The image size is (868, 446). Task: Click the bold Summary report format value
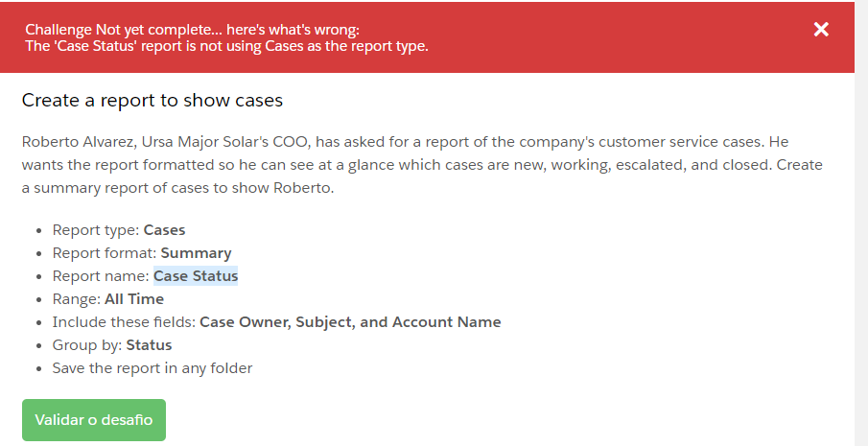coord(196,253)
